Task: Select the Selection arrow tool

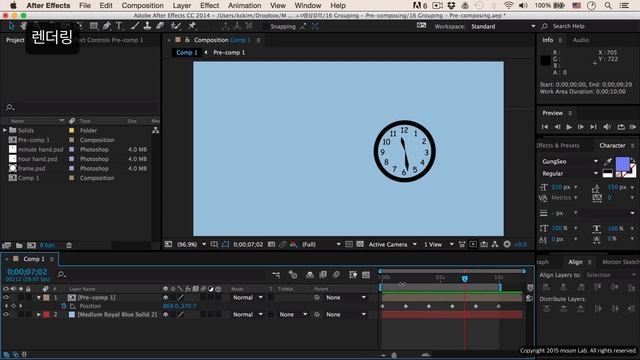Action: (11, 26)
